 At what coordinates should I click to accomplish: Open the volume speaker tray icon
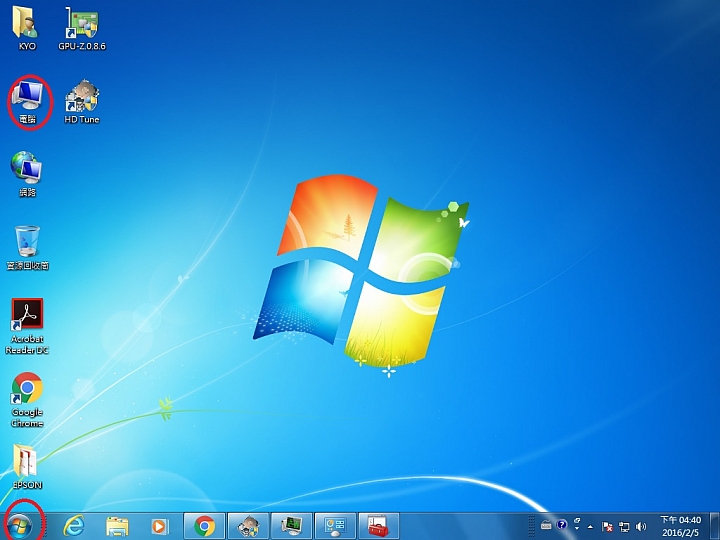pos(641,526)
